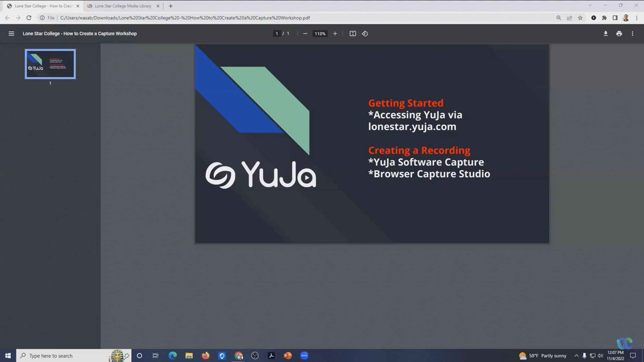Screen dimensions: 644x362
Task: Click the Getting Started heading in the slide
Action: tap(406, 103)
